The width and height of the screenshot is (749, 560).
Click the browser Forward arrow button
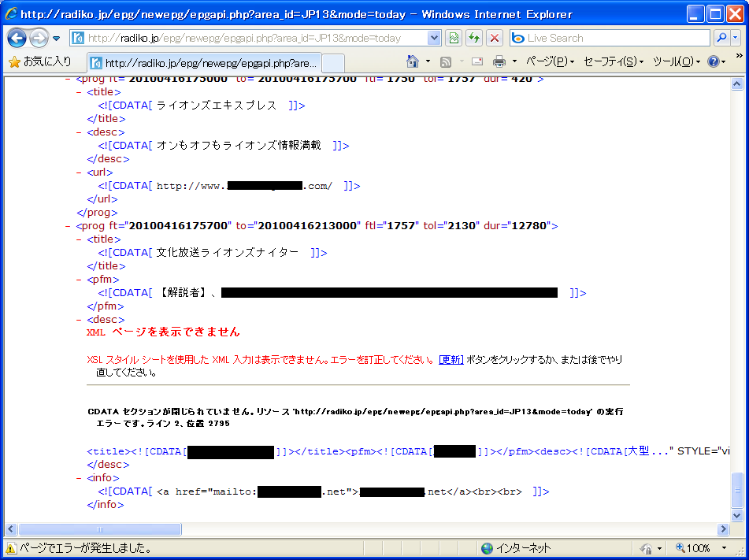pyautogui.click(x=39, y=38)
